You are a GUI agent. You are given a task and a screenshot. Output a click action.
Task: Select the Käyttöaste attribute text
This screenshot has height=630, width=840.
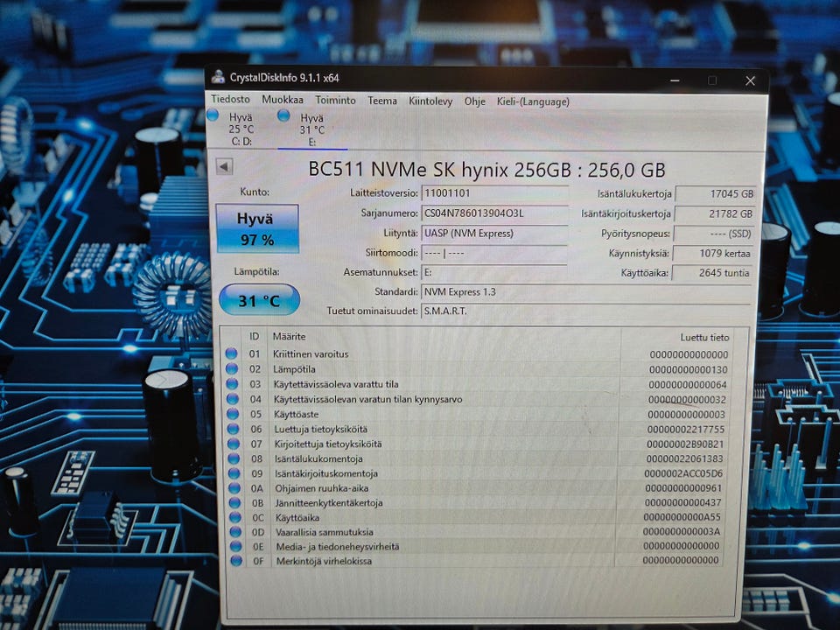297,414
